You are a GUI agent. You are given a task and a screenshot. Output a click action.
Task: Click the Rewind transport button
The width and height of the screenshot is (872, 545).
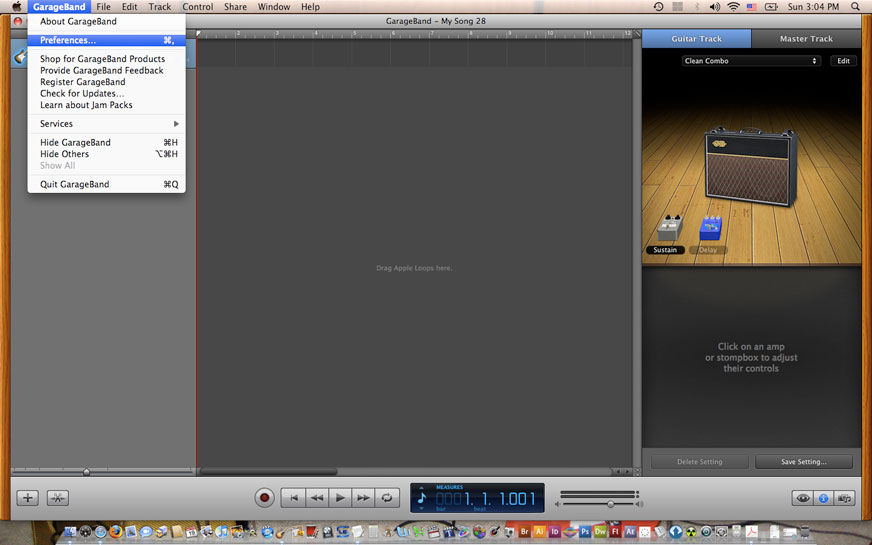coord(317,497)
